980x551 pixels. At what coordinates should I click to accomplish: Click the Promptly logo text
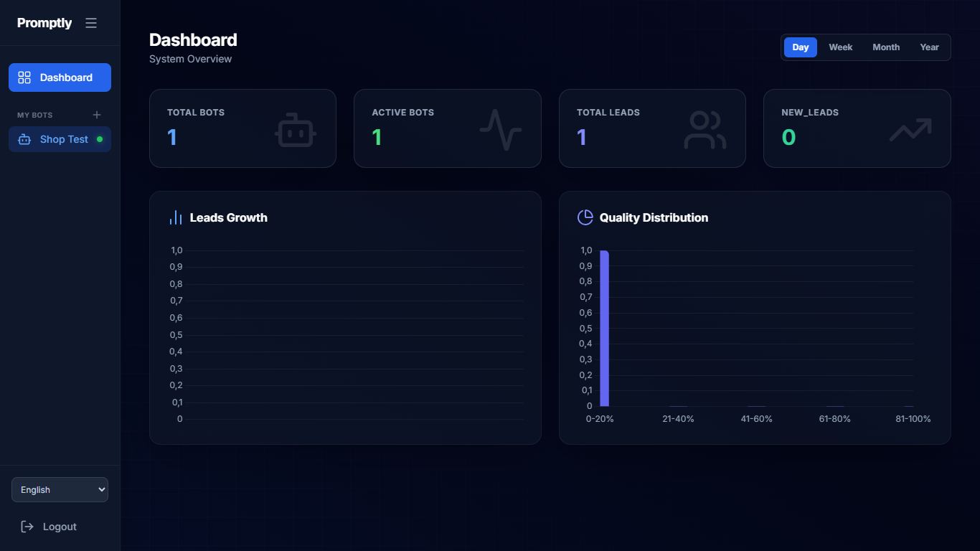tap(44, 23)
